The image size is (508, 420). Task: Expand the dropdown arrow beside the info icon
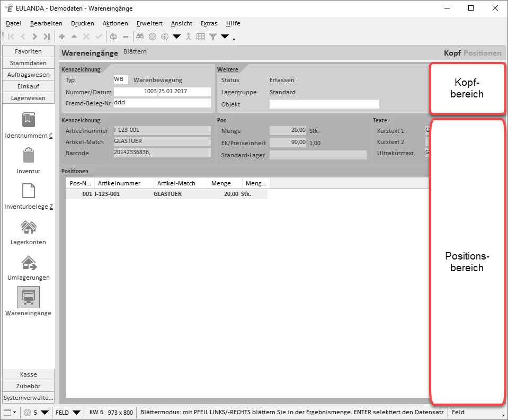[x=176, y=37]
